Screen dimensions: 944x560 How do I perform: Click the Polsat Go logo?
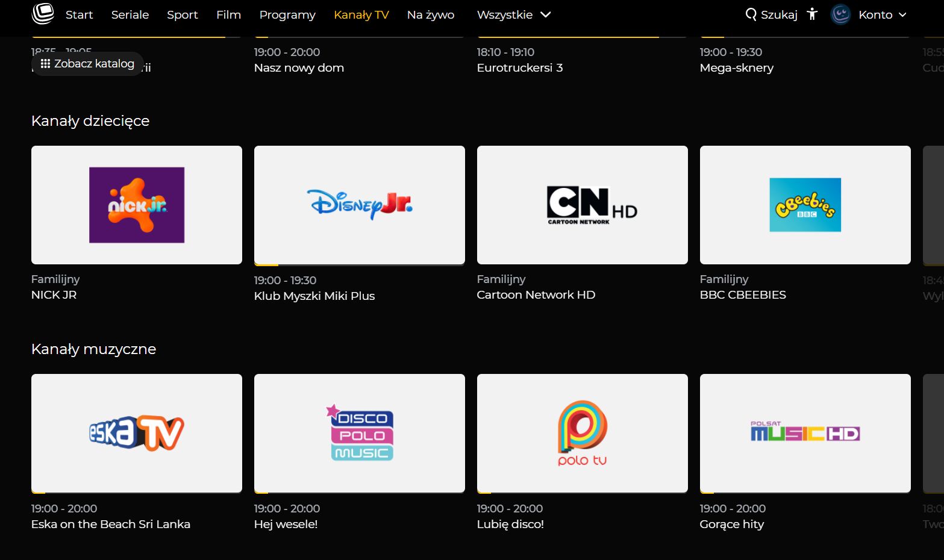coord(42,14)
